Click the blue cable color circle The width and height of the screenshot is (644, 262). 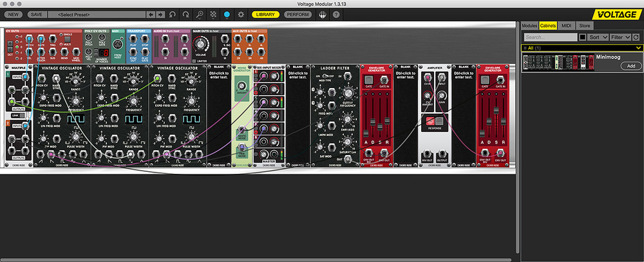227,14
